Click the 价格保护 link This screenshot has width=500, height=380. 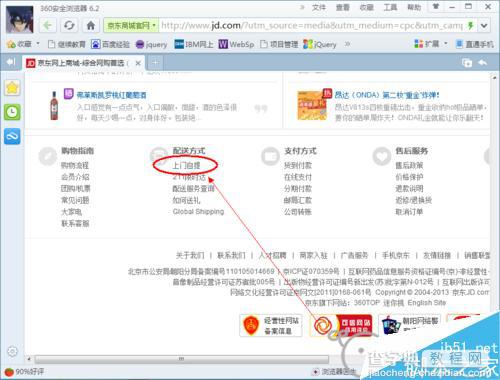409,177
